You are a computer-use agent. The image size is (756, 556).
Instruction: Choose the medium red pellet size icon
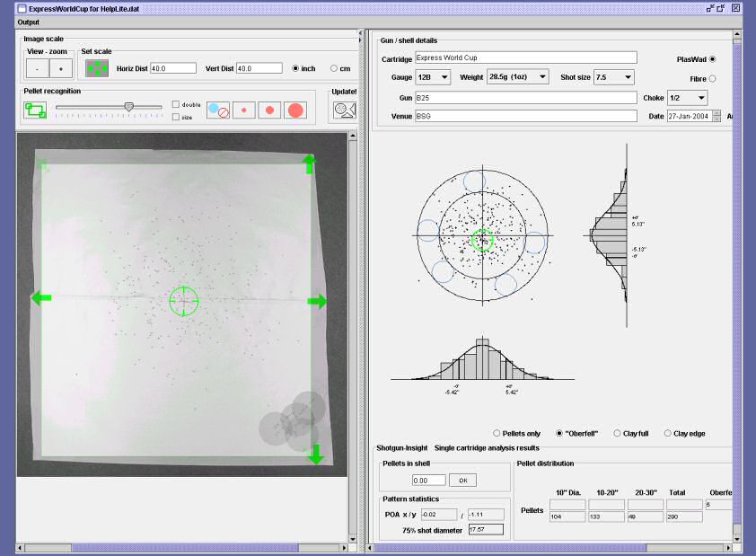pyautogui.click(x=269, y=110)
